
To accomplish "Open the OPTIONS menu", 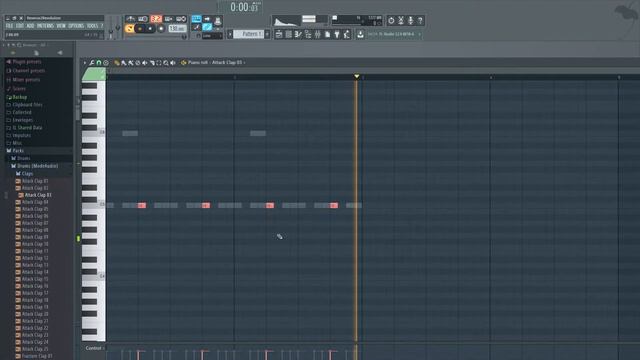I will point(76,26).
